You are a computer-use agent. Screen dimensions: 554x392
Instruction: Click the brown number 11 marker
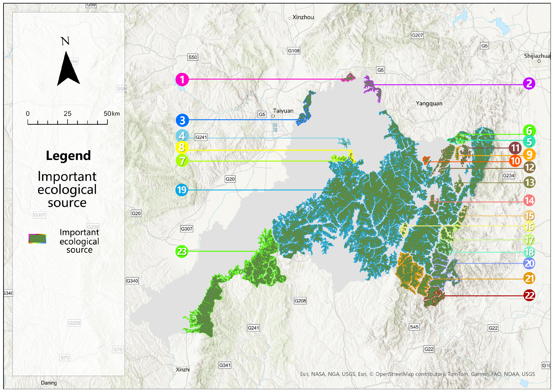(515, 148)
